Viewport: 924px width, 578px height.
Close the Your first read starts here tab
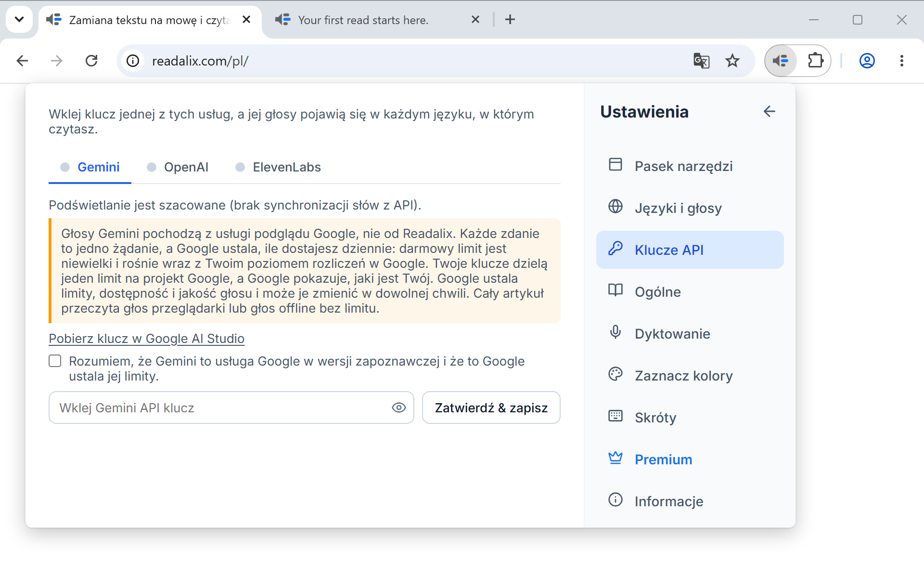coord(475,19)
